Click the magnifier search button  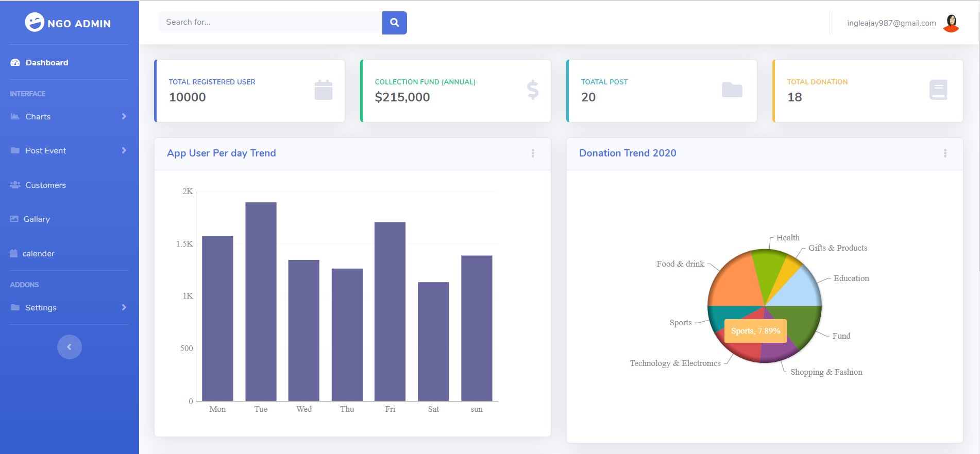pyautogui.click(x=394, y=23)
